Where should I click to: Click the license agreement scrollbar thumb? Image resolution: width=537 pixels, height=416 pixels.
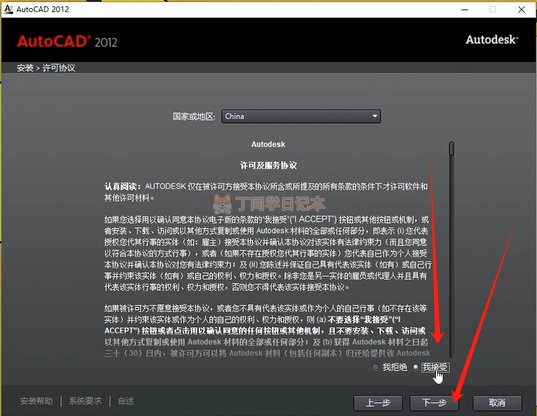(x=451, y=148)
